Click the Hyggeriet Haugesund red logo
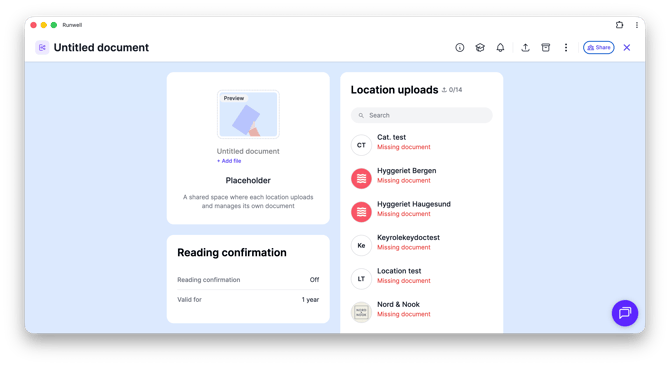Screen dimensions: 670x366 point(361,212)
